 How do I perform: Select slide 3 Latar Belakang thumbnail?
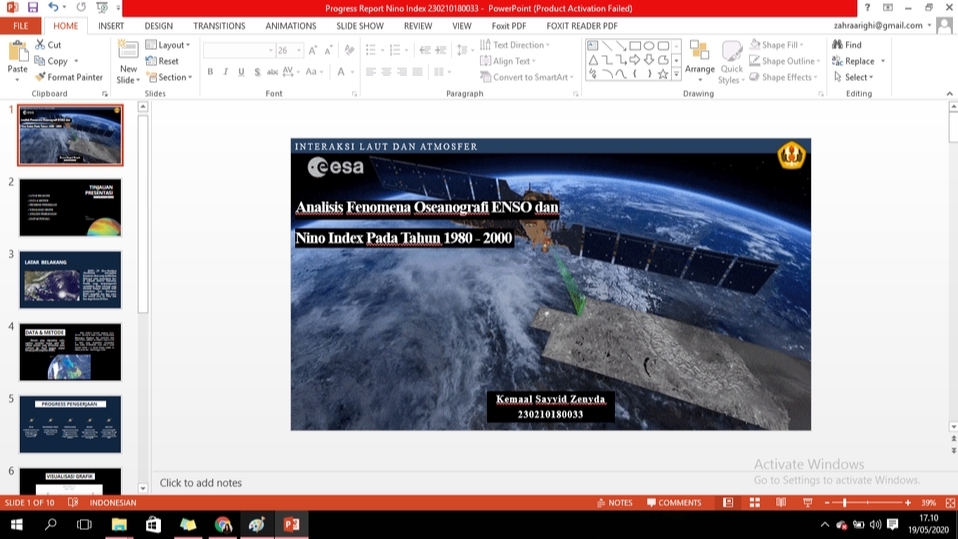pyautogui.click(x=70, y=279)
